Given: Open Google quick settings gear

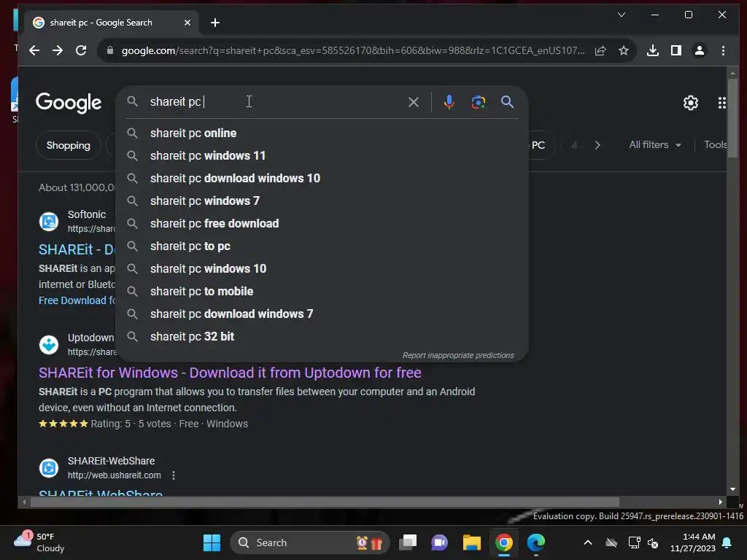Looking at the screenshot, I should click(x=691, y=102).
